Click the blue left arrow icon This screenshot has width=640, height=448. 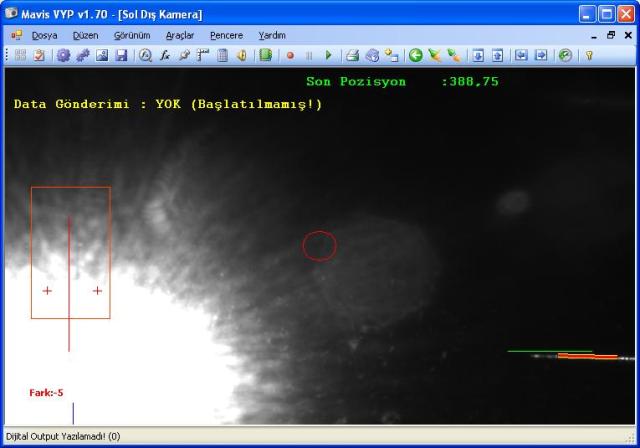point(521,55)
